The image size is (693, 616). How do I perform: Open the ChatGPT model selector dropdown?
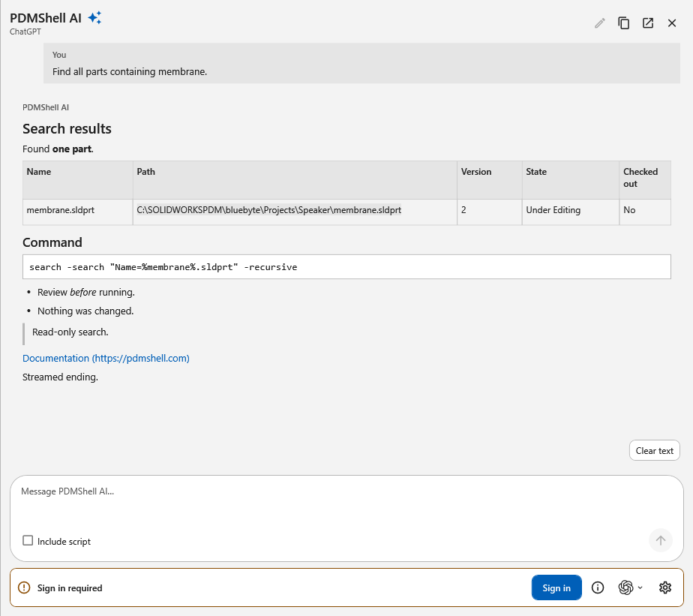(630, 587)
